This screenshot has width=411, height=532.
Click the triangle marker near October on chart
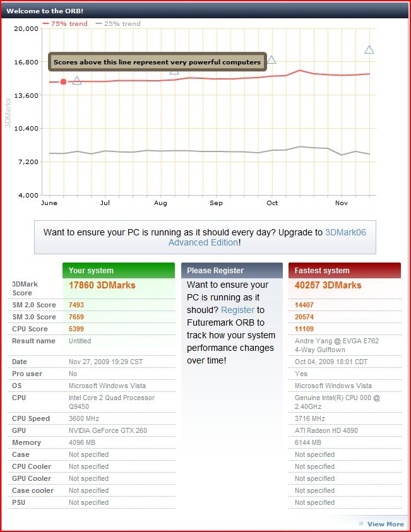coord(271,60)
